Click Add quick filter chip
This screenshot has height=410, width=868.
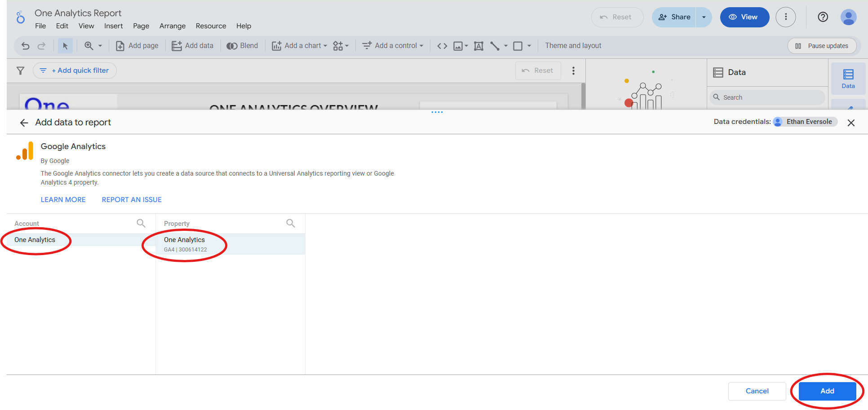(x=75, y=71)
